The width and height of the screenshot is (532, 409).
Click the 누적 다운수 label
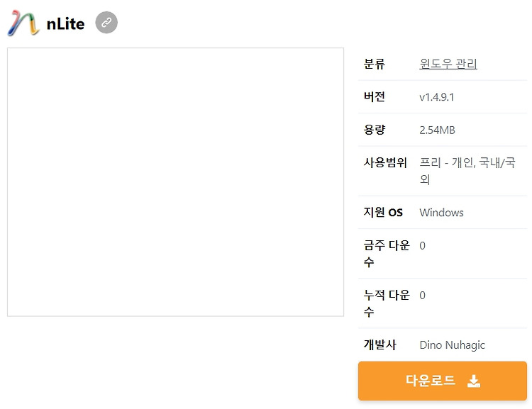[x=387, y=303]
